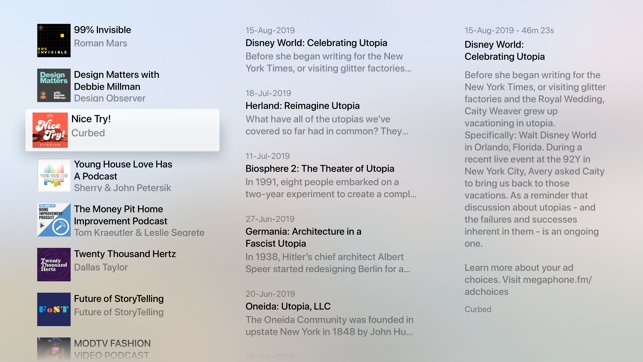The image size is (643, 362).
Task: Click the Nice Try! red podcast artwork
Action: point(50,130)
